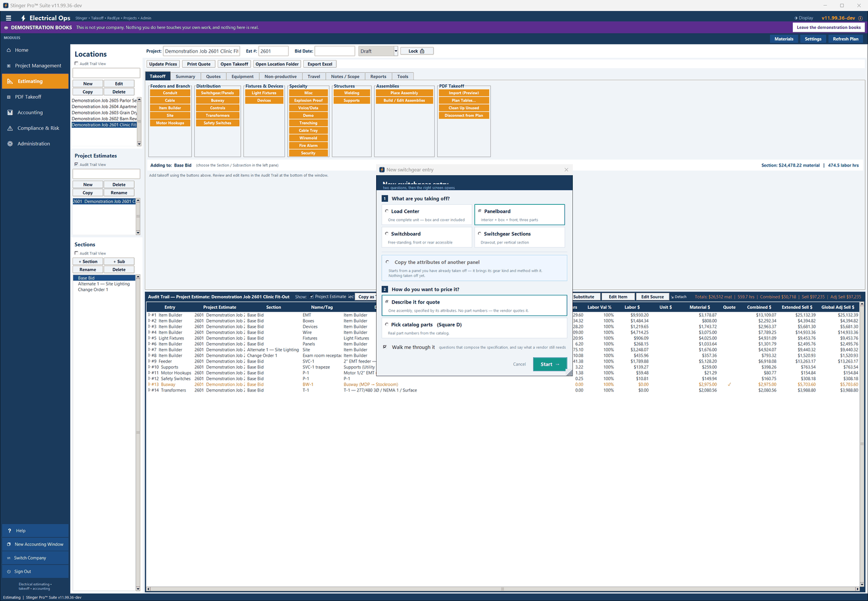Click the Help question mark item
The image size is (868, 601).
click(35, 530)
